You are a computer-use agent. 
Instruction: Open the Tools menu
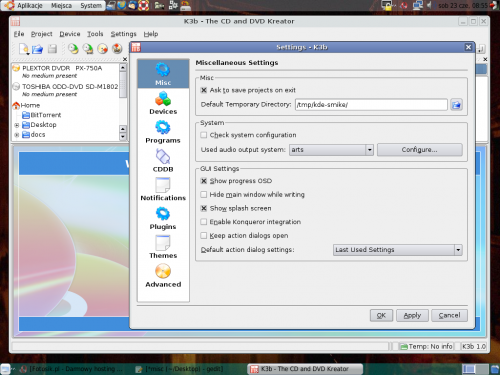point(95,34)
